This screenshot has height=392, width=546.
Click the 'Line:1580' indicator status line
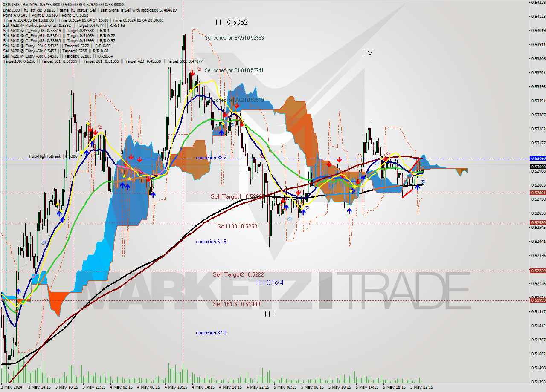[90, 10]
